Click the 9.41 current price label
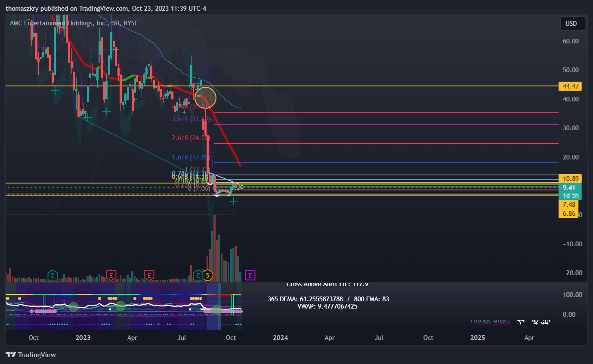Image resolution: width=593 pixels, height=364 pixels. pyautogui.click(x=570, y=187)
